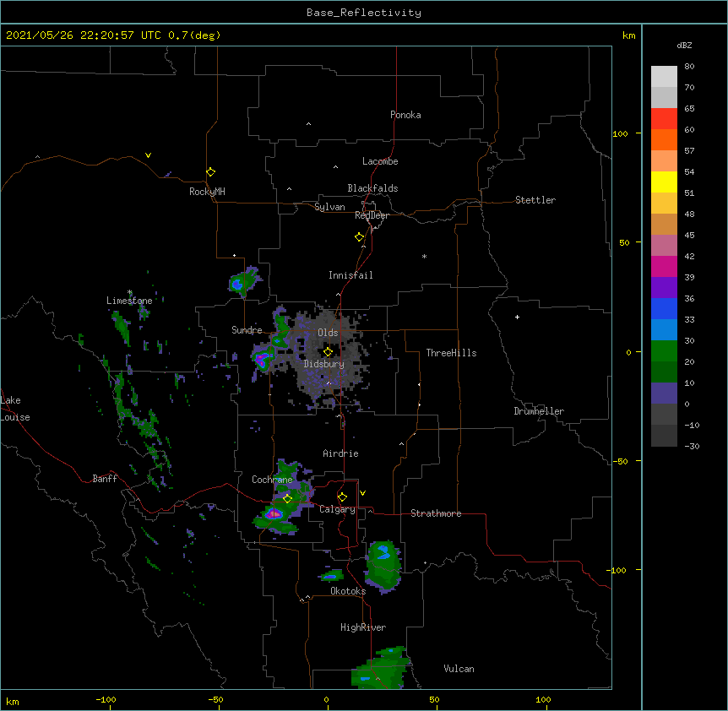Click the HighRiver label
This screenshot has width=728, height=711.
click(x=363, y=627)
